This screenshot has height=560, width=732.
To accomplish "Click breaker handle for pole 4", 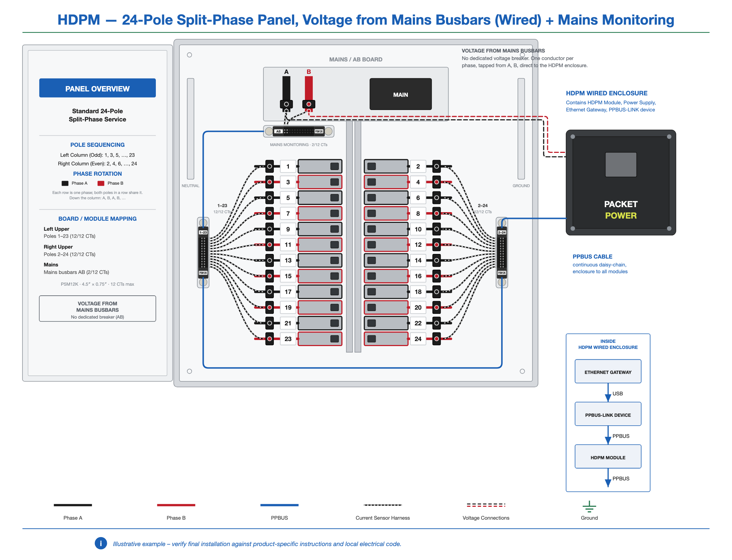I will (x=372, y=182).
